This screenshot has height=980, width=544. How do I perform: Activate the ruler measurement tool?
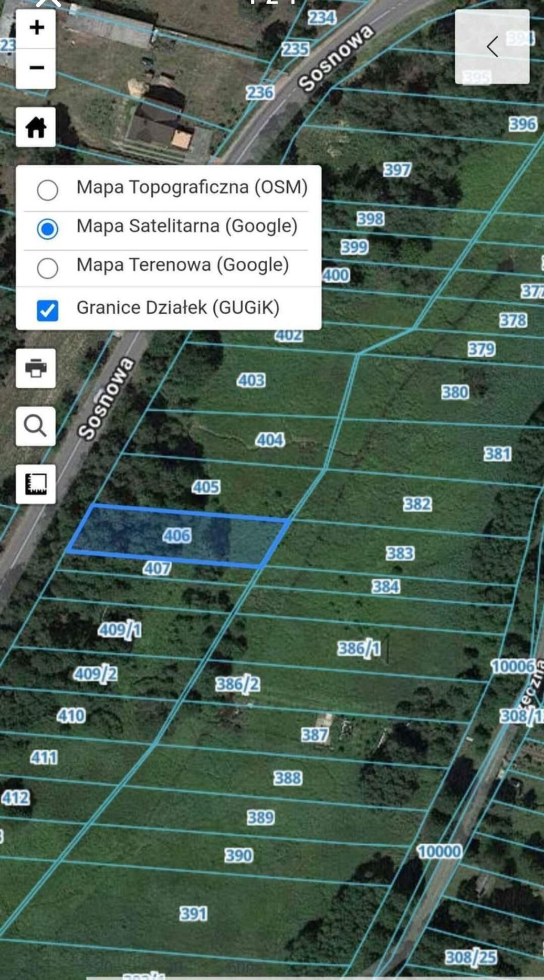(36, 484)
